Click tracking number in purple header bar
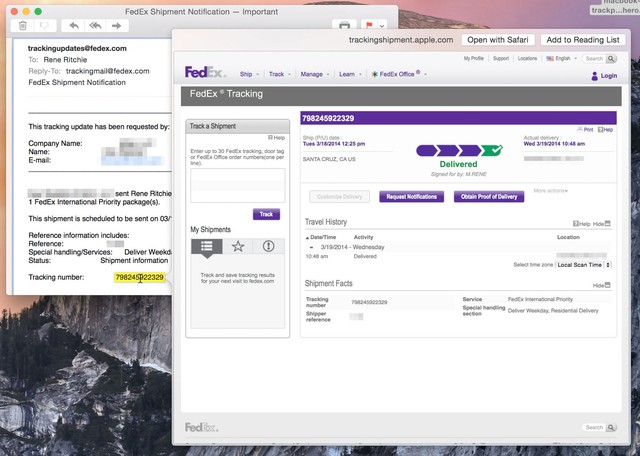The height and width of the screenshot is (456, 640). [328, 118]
